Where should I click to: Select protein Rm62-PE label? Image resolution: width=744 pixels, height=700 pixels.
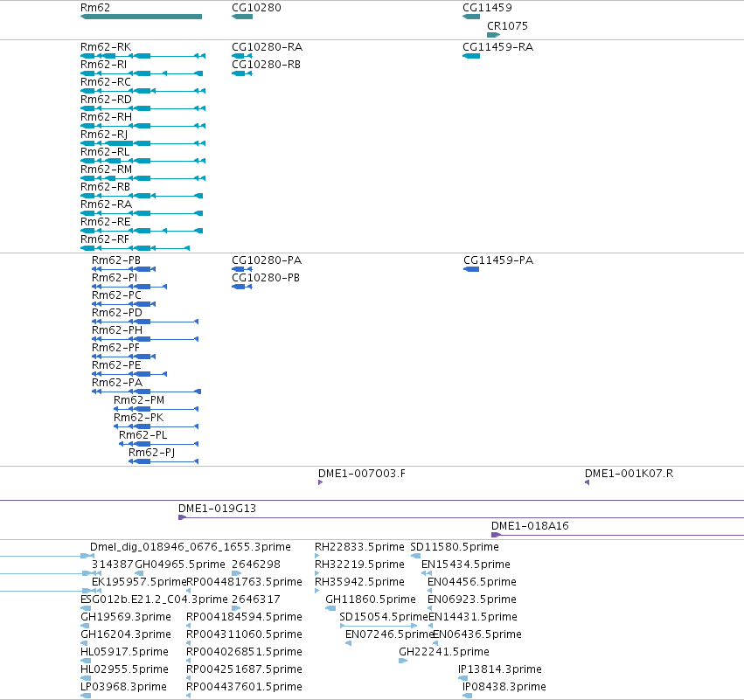coord(116,365)
